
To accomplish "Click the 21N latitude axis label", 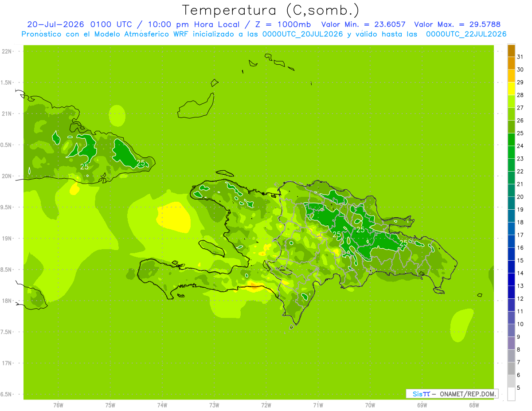I will pos(7,114).
